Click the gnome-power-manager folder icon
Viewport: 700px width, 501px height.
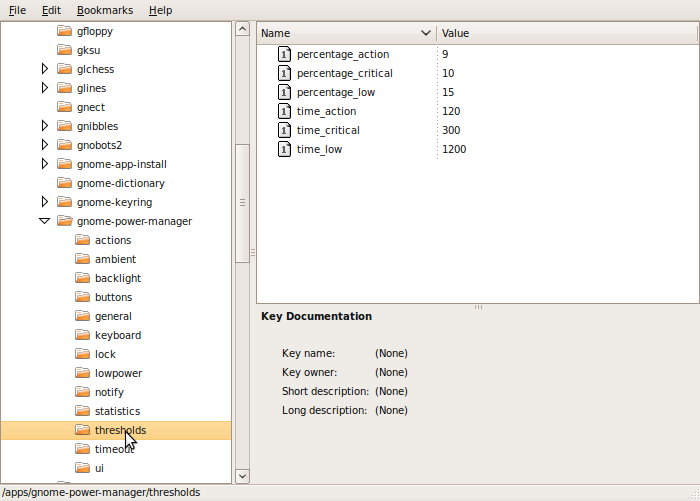(65, 221)
